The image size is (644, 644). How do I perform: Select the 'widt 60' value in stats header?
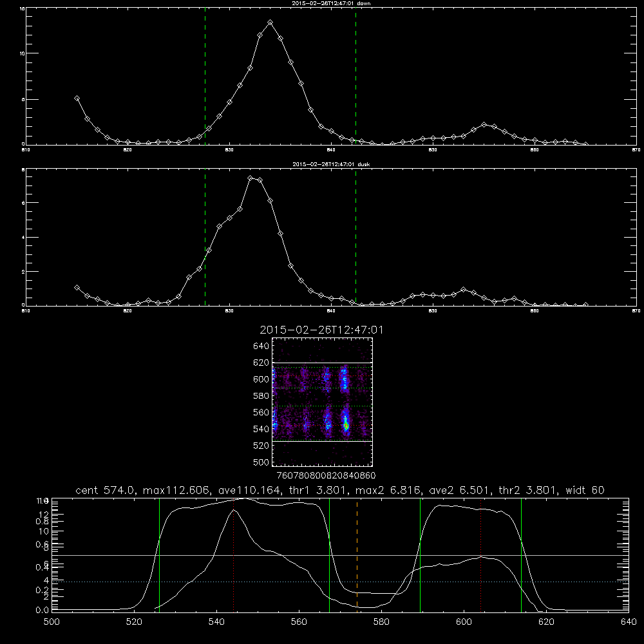pyautogui.click(x=585, y=490)
